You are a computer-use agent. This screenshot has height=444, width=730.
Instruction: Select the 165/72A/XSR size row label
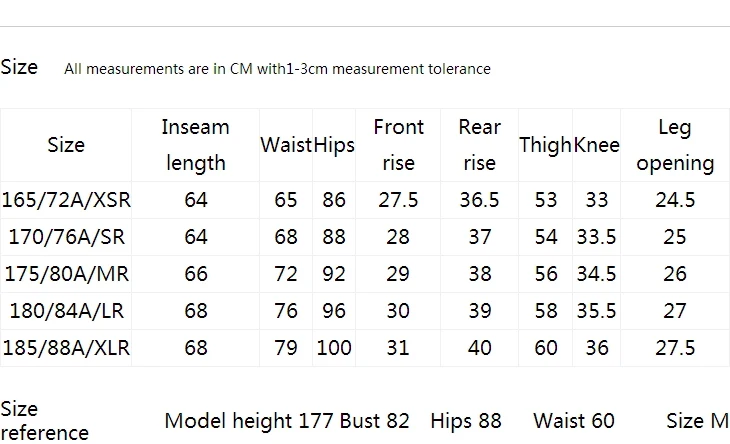pyautogui.click(x=66, y=200)
